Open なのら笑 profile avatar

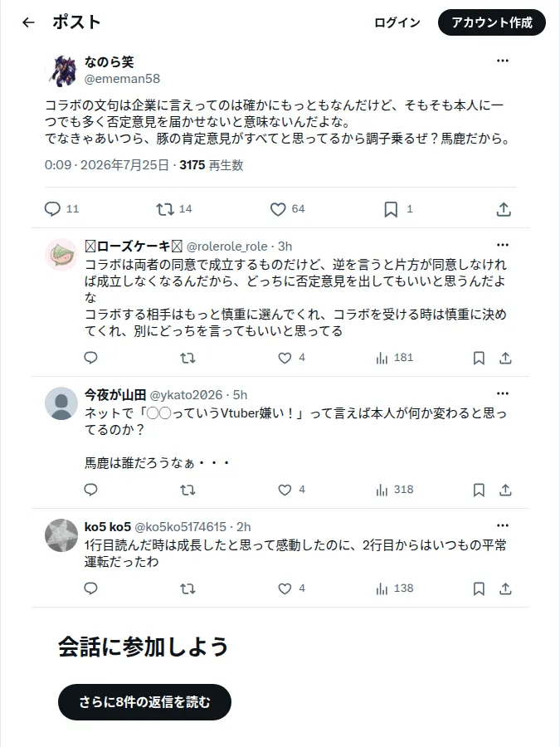pyautogui.click(x=62, y=71)
